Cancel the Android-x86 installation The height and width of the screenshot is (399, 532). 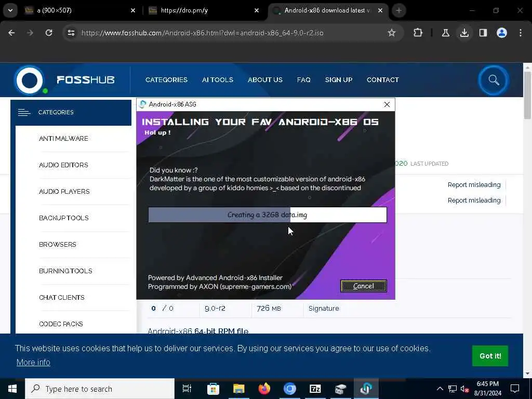[x=363, y=286]
